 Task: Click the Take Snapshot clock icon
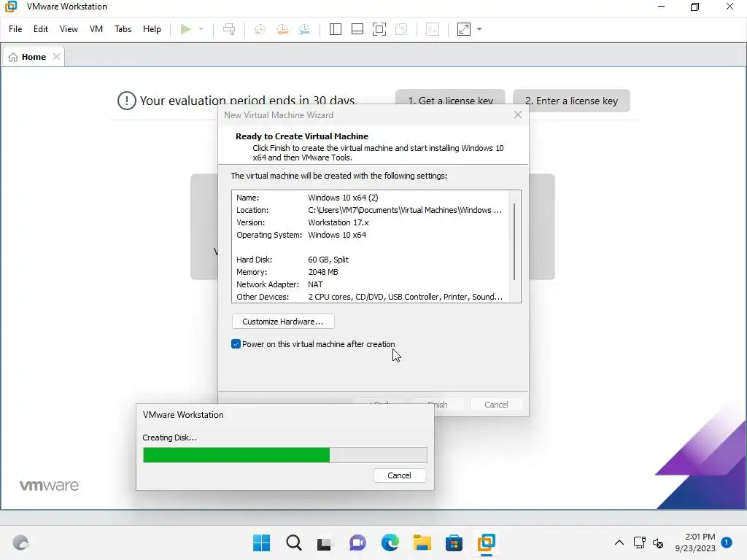(260, 29)
